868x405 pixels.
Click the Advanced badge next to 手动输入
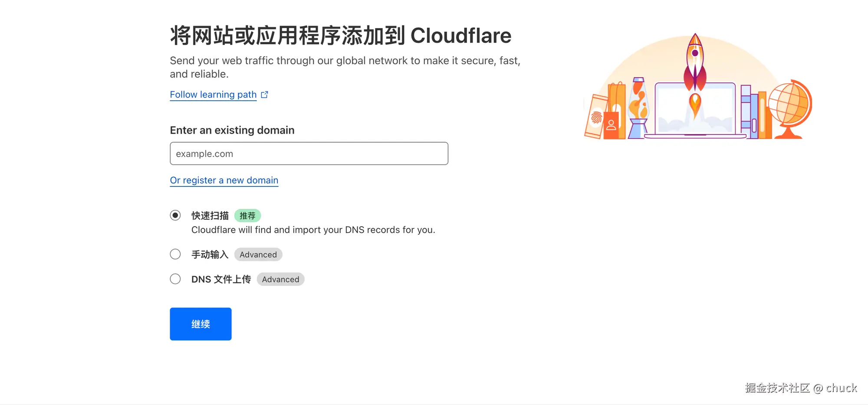click(258, 255)
